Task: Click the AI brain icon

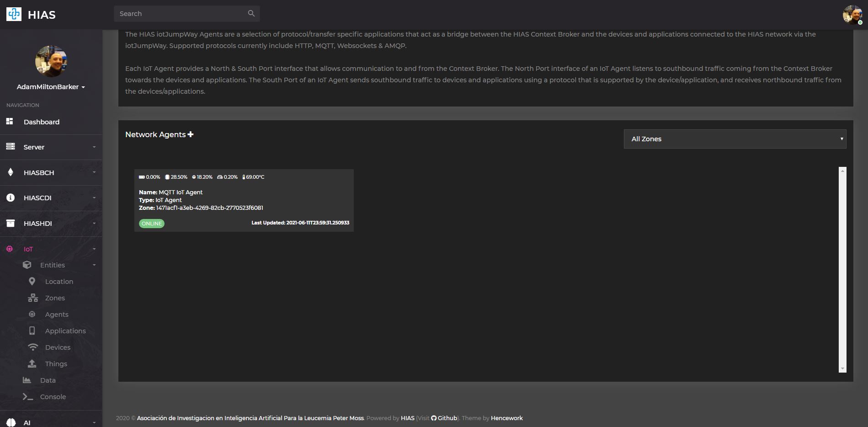Action: tap(11, 422)
